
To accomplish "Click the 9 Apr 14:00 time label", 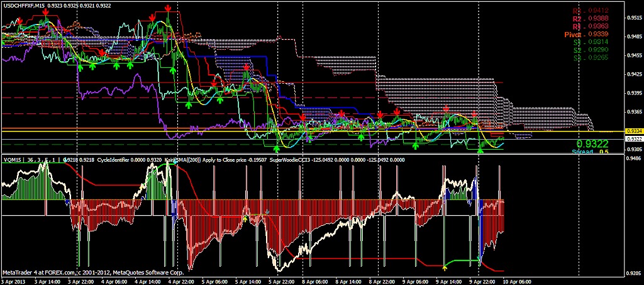I will tap(448, 282).
